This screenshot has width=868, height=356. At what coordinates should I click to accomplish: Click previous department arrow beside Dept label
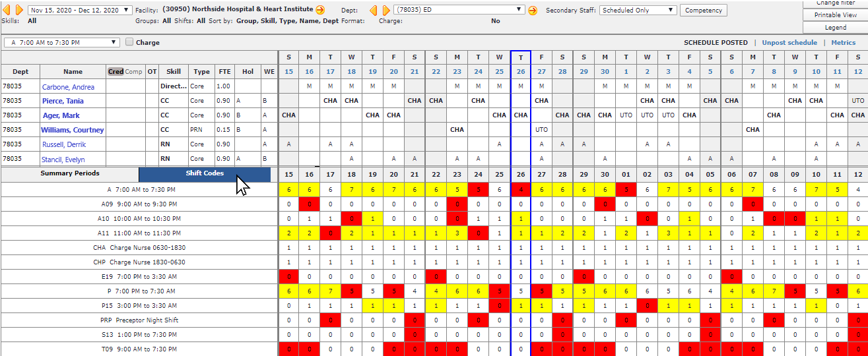(373, 11)
